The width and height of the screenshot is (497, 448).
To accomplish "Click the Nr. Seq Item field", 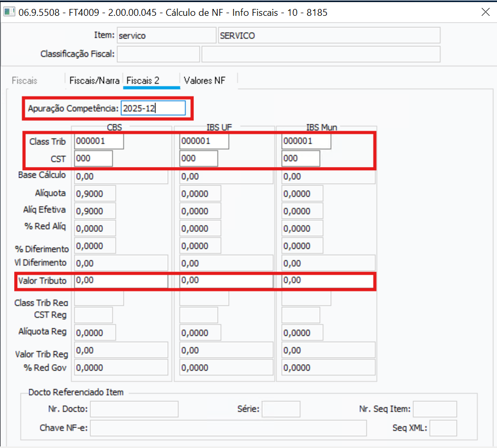I will (x=435, y=409).
